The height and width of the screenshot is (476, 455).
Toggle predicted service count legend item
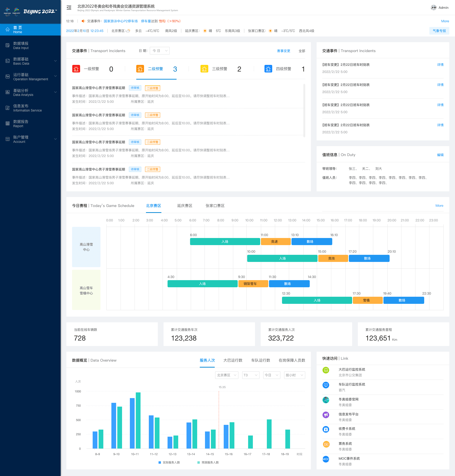pyautogui.click(x=208, y=463)
